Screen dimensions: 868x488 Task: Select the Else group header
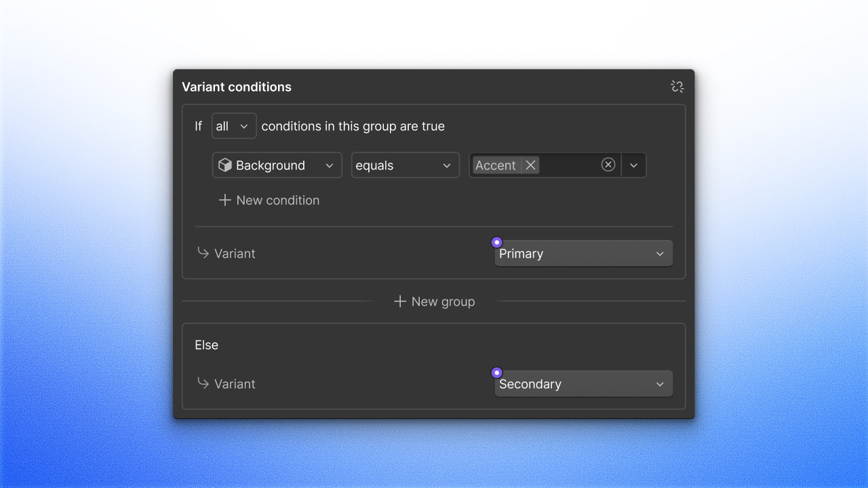click(206, 344)
